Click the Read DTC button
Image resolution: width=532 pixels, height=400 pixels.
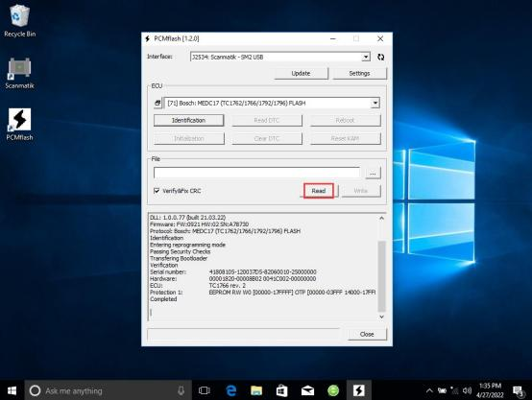[267, 120]
